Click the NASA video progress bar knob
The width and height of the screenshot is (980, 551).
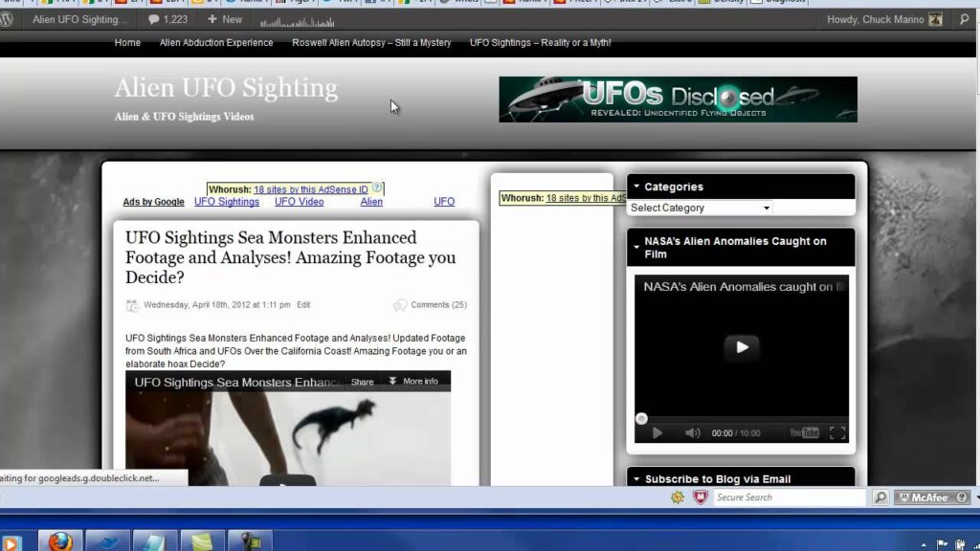[641, 419]
